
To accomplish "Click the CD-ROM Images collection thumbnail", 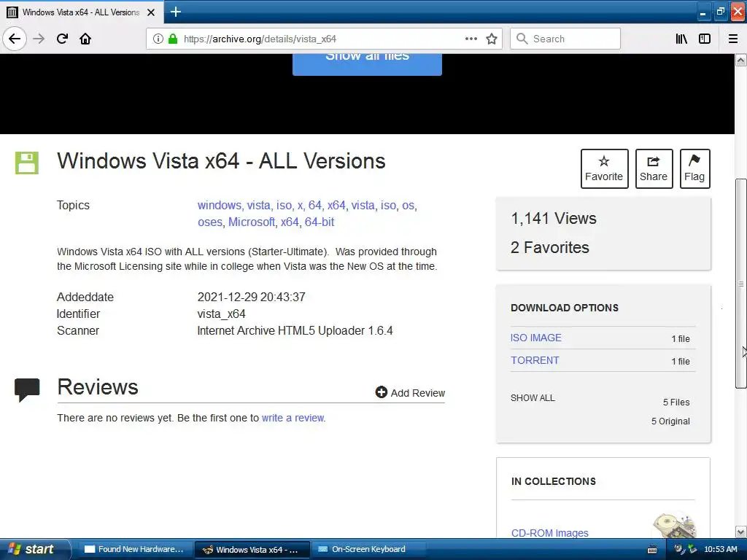I will point(675,525).
